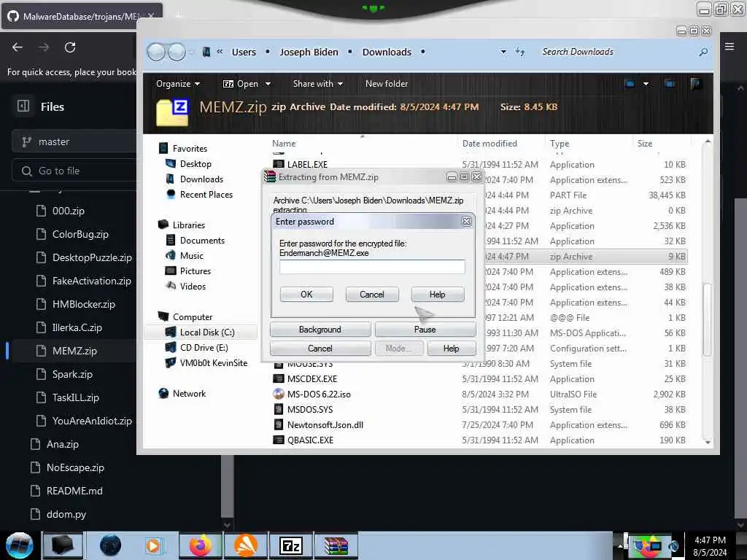Click the change view icon in Explorer

point(630,84)
